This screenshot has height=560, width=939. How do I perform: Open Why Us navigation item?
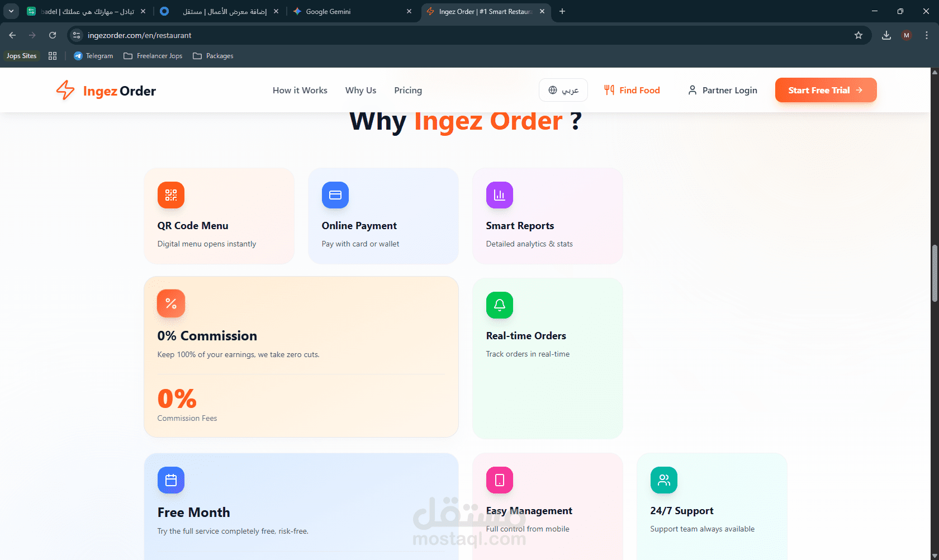(x=361, y=90)
